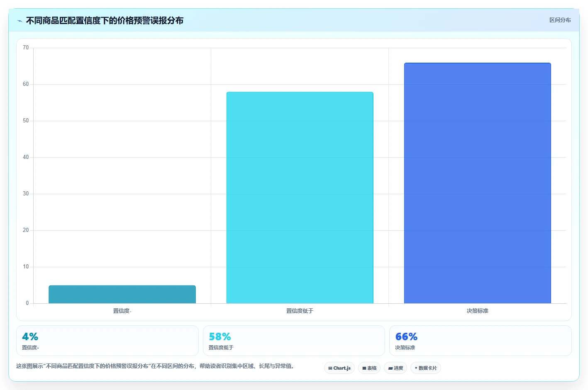Select the Chart.js tag chip
The image size is (588, 390).
pos(339,368)
